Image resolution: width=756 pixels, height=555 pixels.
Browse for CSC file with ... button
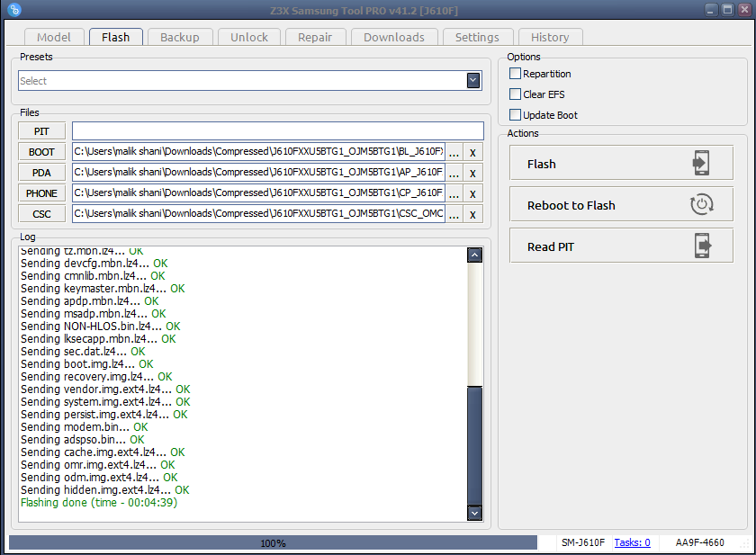coord(454,214)
